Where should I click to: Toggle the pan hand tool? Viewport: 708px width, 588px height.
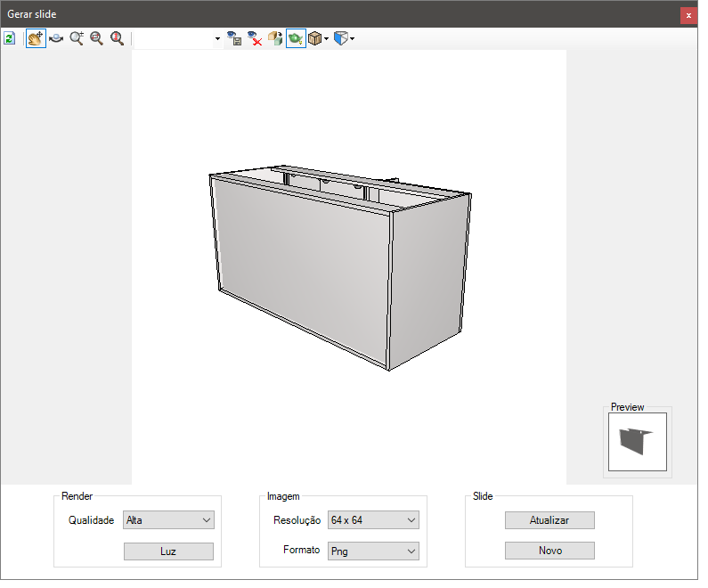pyautogui.click(x=36, y=38)
